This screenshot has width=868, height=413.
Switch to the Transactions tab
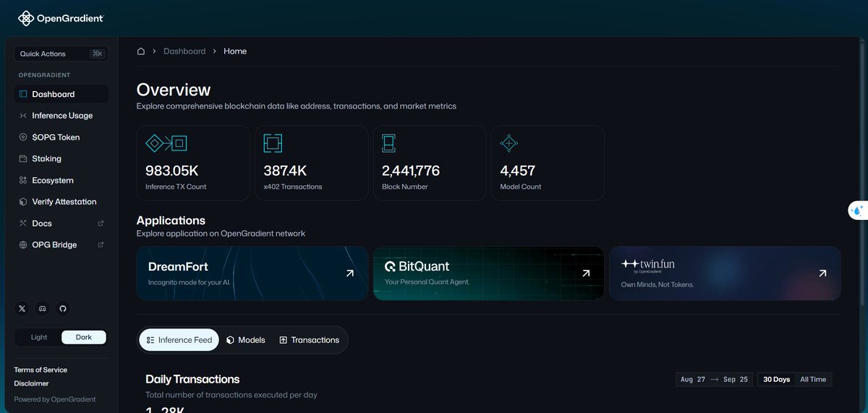[x=309, y=340]
